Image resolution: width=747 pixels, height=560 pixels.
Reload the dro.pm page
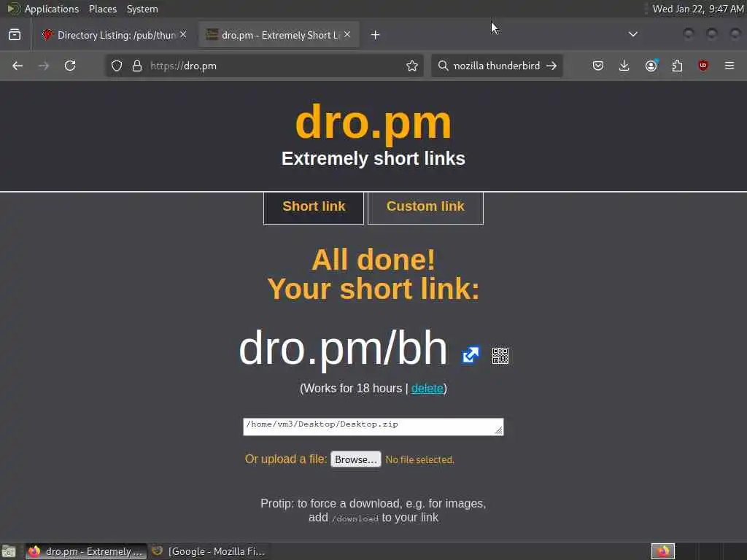click(x=70, y=66)
